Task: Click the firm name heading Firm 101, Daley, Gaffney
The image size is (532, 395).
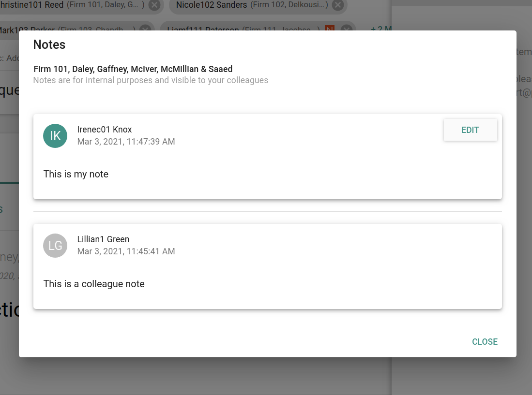Action: click(x=133, y=69)
